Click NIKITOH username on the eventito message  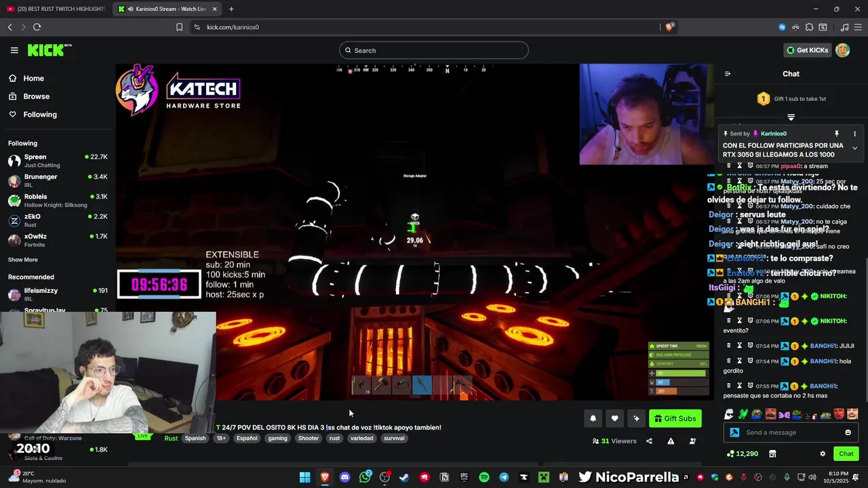click(x=833, y=321)
